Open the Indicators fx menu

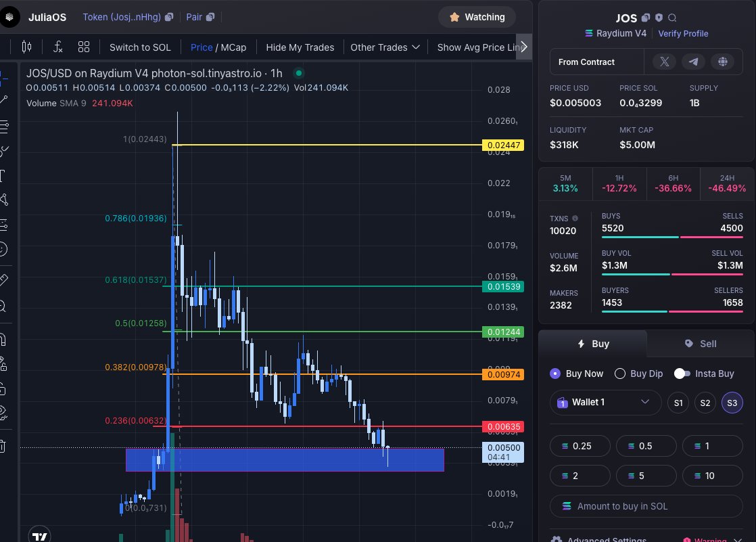(58, 47)
